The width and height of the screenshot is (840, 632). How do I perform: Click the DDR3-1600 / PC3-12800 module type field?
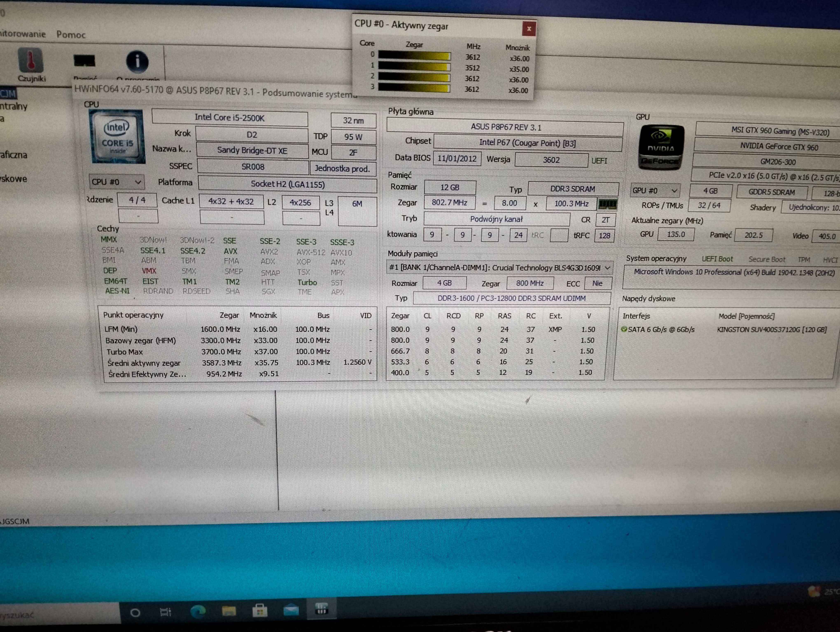(x=512, y=298)
